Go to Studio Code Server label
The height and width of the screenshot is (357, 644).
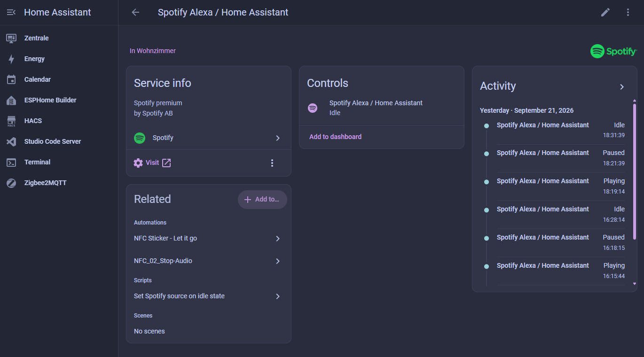(53, 141)
